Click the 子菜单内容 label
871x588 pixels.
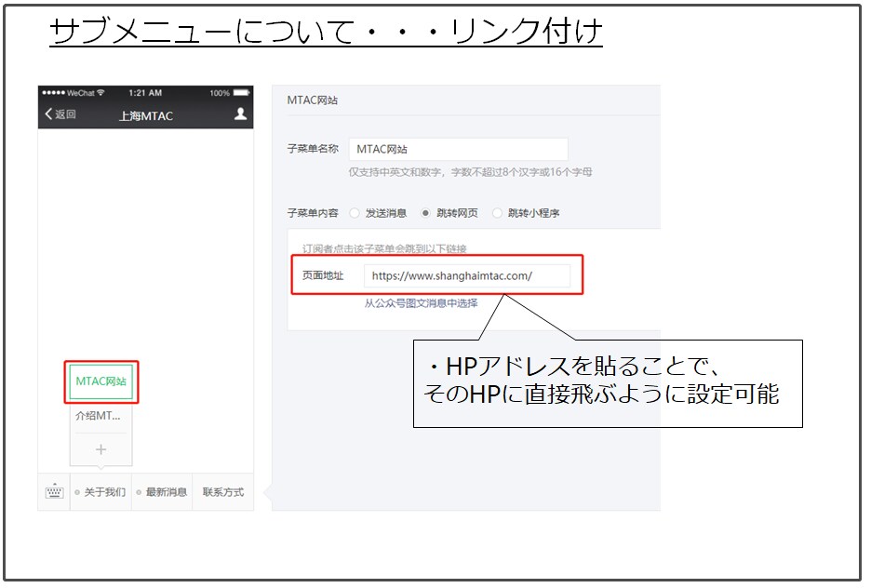point(313,213)
